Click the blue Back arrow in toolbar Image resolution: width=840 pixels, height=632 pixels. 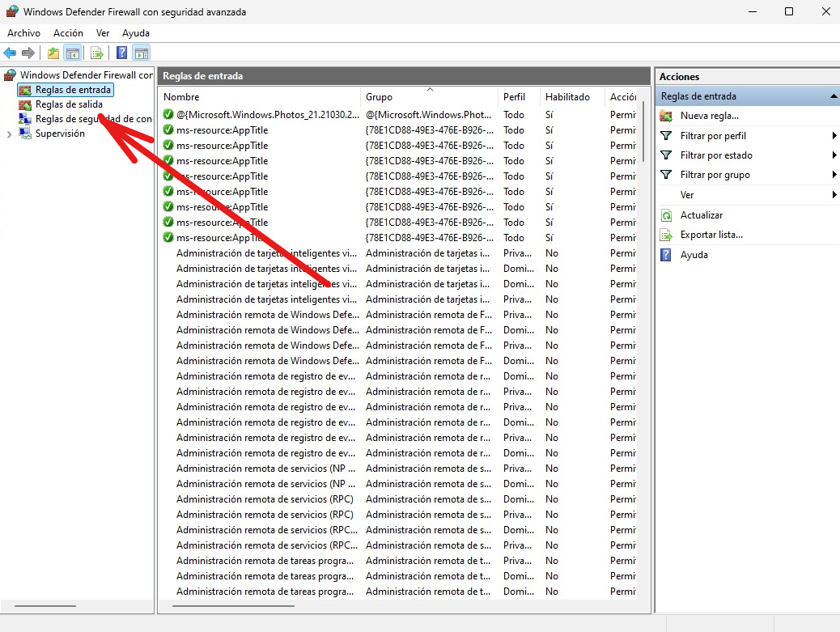[x=10, y=53]
